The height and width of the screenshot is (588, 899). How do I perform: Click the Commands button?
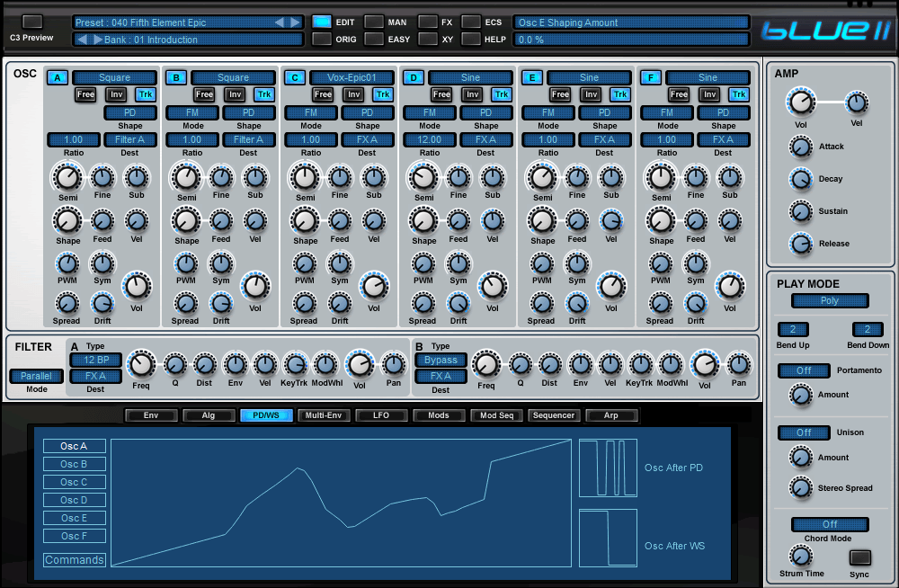click(x=75, y=560)
